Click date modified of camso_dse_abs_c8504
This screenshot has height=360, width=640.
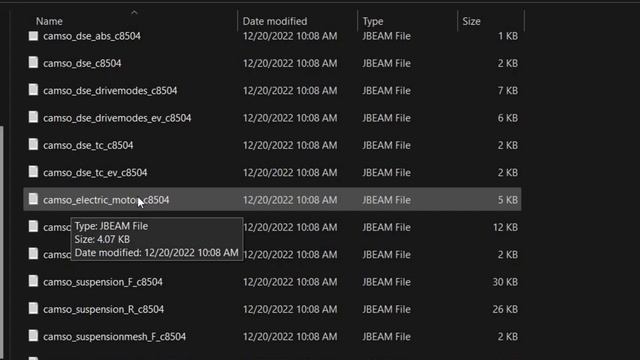[x=290, y=36]
